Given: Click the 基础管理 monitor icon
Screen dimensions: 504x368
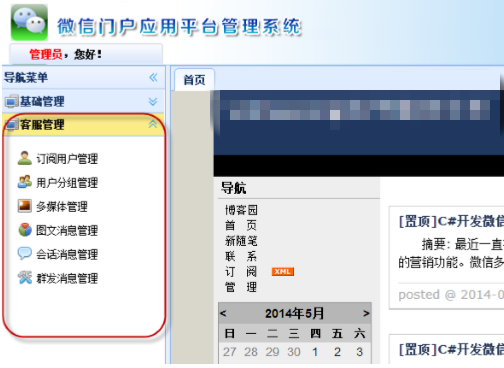Looking at the screenshot, I should [11, 101].
